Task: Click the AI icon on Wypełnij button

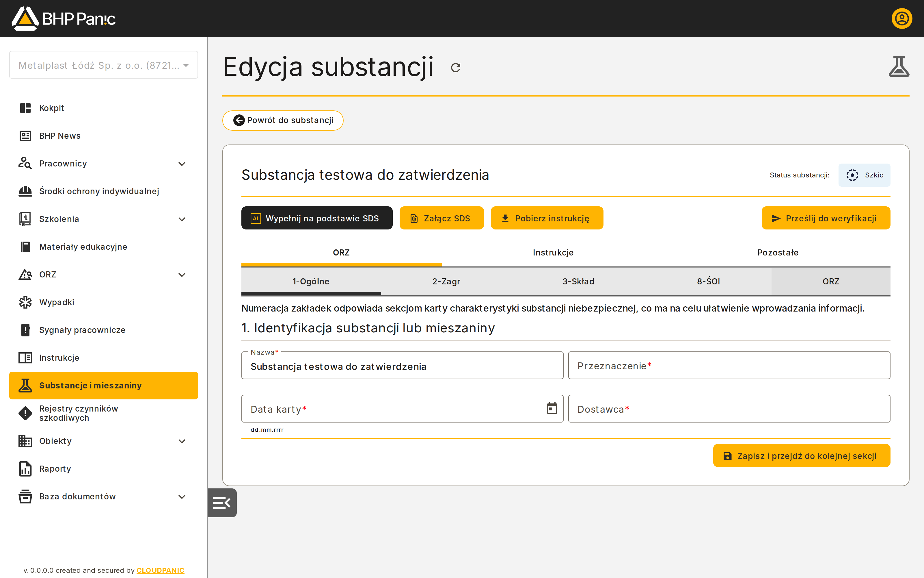Action: tap(256, 218)
